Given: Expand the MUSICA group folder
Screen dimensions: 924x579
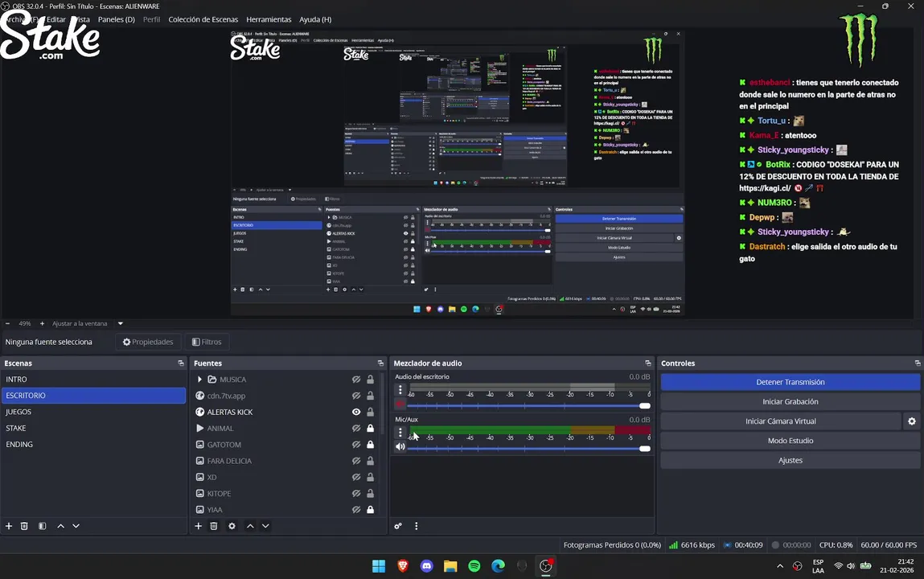Looking at the screenshot, I should pos(199,380).
